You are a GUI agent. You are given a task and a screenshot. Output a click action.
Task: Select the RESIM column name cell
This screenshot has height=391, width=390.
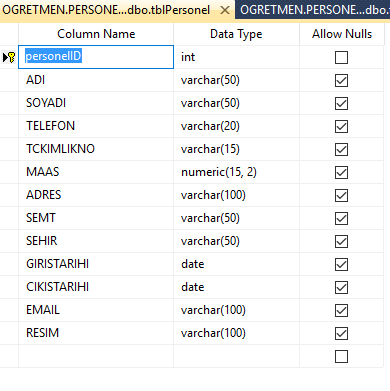96,333
